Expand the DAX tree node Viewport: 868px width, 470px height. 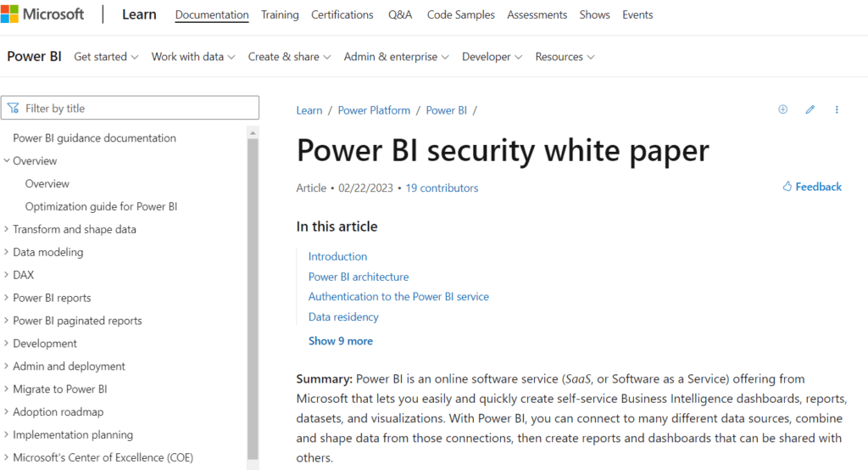pyautogui.click(x=7, y=275)
